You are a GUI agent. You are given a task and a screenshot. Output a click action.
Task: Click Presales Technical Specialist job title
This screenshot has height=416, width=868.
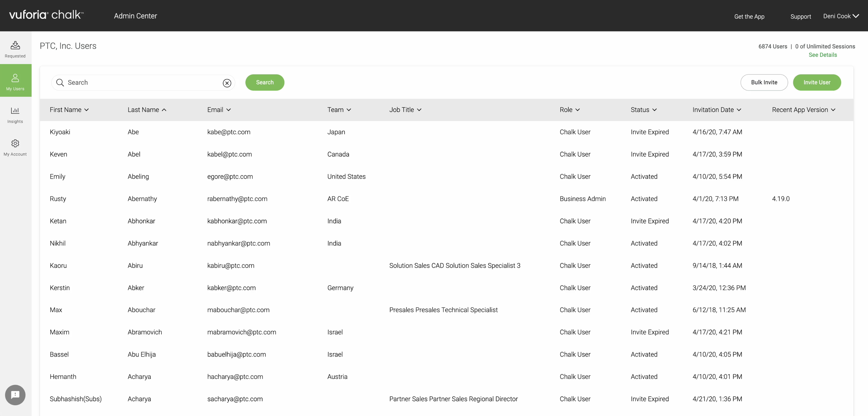tap(443, 310)
